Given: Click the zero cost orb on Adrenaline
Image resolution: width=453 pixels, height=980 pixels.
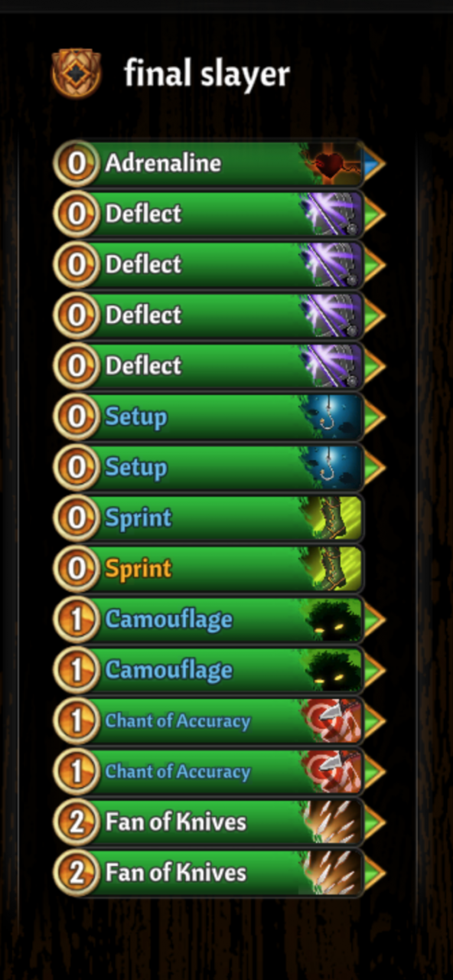Looking at the screenshot, I should coord(77,164).
